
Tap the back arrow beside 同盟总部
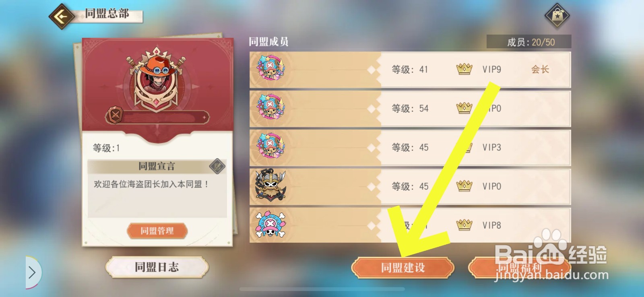(61, 16)
